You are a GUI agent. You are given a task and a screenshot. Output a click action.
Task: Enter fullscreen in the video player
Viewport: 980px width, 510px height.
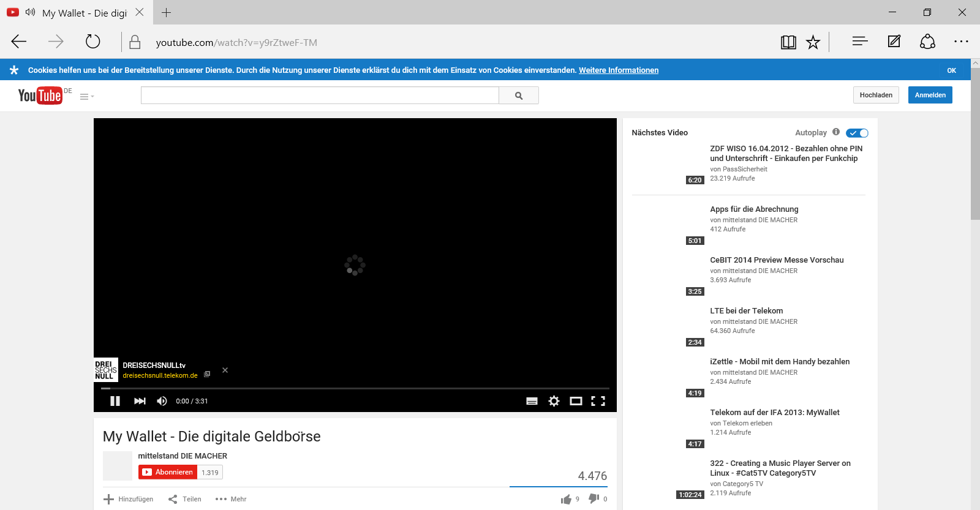click(598, 401)
